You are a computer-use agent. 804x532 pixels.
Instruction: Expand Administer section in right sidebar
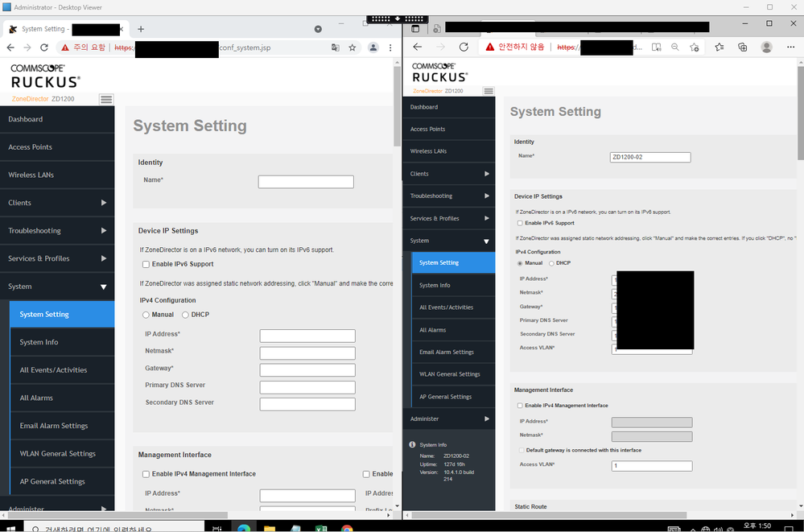(449, 419)
